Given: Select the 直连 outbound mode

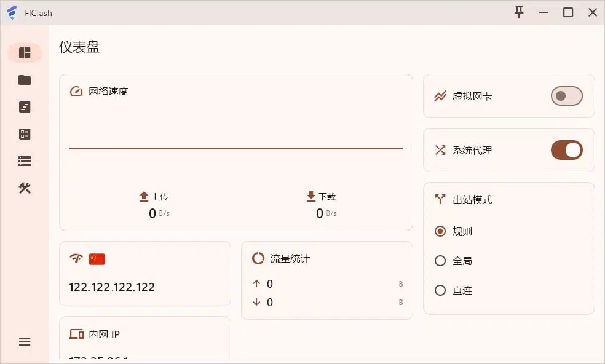Looking at the screenshot, I should point(440,290).
